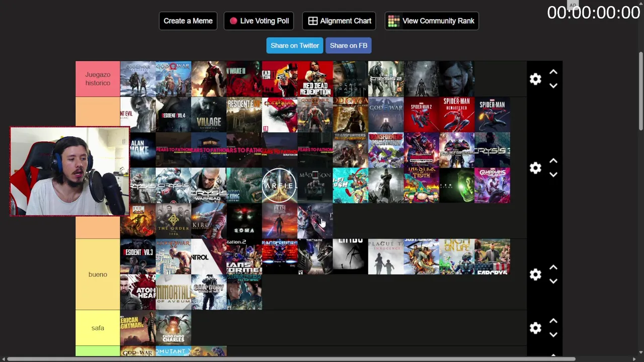
Task: Select the yellow safa tier label
Action: tap(98, 328)
